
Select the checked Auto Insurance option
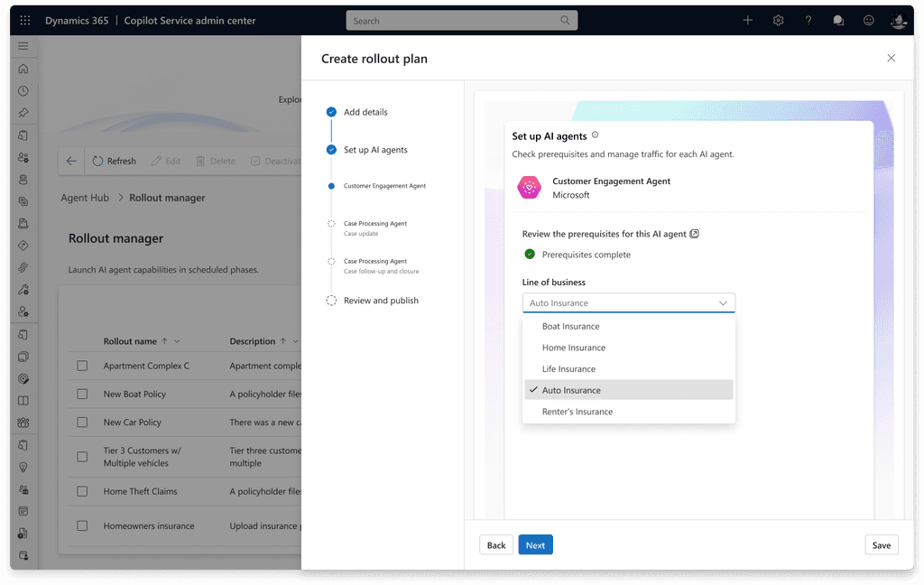pos(629,390)
